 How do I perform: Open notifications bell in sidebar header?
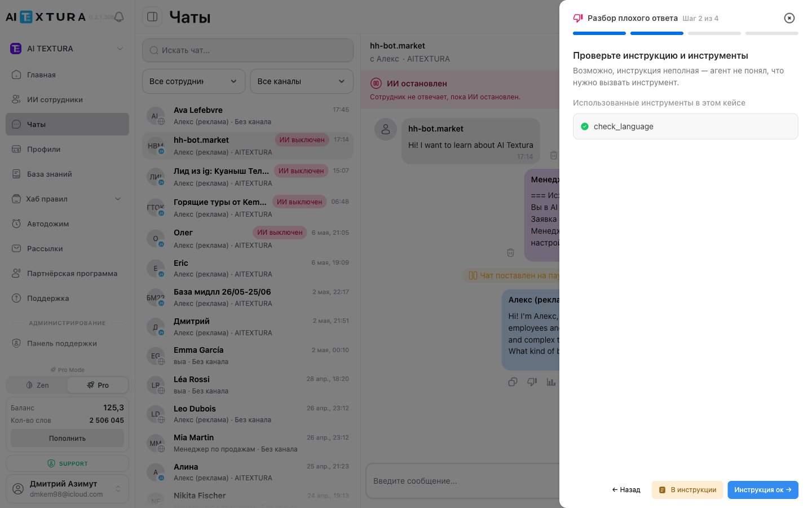pyautogui.click(x=119, y=17)
